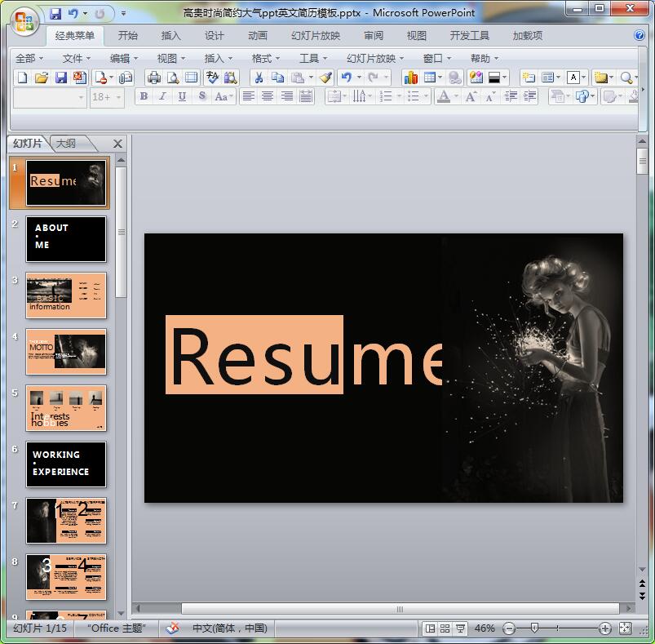Switch to the 动画 ribbon tab
The height and width of the screenshot is (644, 655).
coord(257,36)
